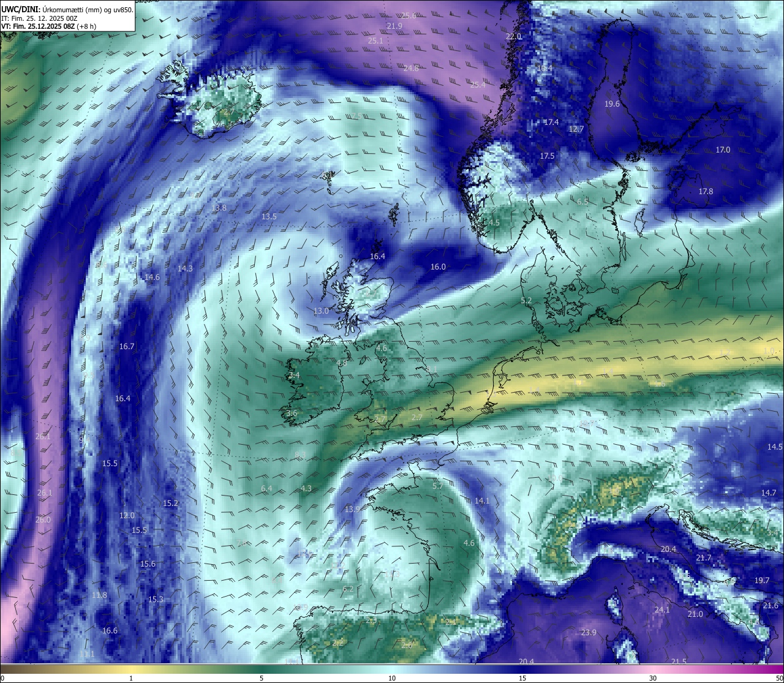Click the map value '21.9'
The image size is (784, 683).
[x=394, y=26]
